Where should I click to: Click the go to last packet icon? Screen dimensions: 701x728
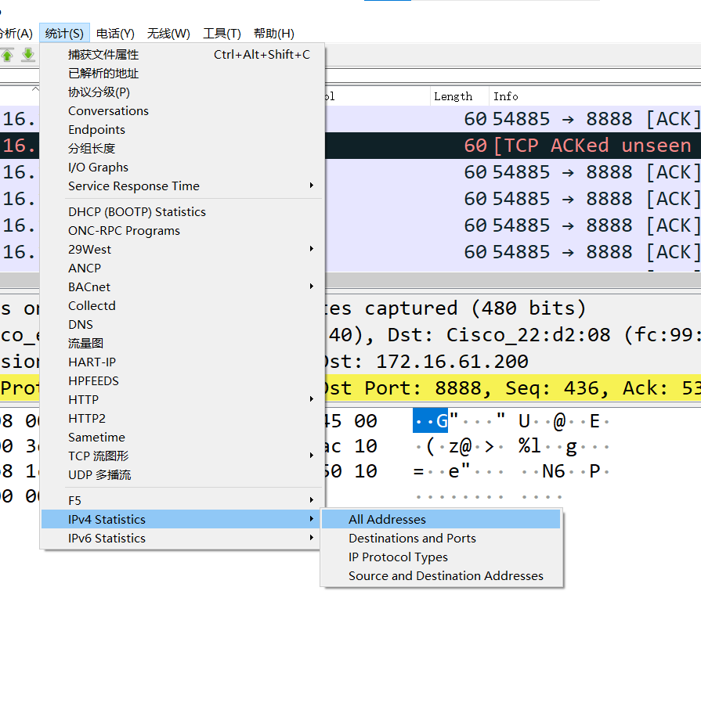coord(28,55)
